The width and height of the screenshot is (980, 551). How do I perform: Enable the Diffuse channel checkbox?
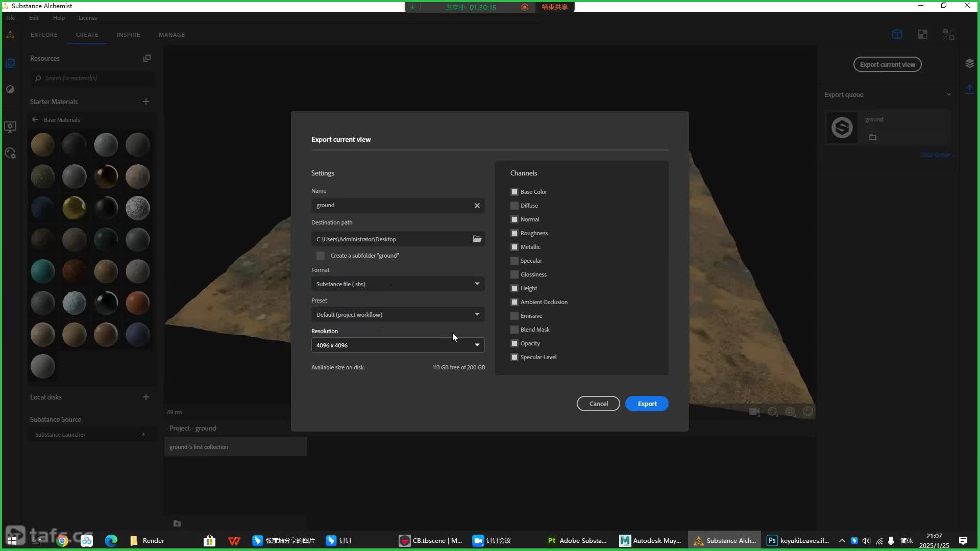coord(514,206)
